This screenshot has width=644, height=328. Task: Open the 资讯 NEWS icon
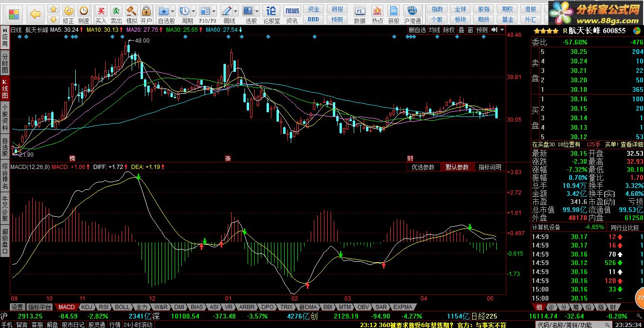292,14
